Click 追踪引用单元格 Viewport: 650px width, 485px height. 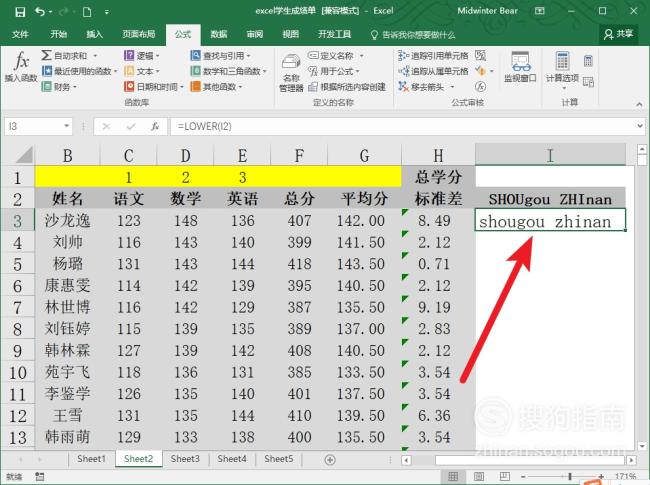433,56
